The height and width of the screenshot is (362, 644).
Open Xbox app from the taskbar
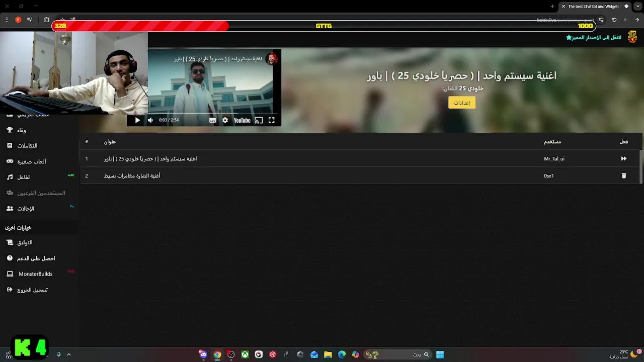(x=245, y=354)
